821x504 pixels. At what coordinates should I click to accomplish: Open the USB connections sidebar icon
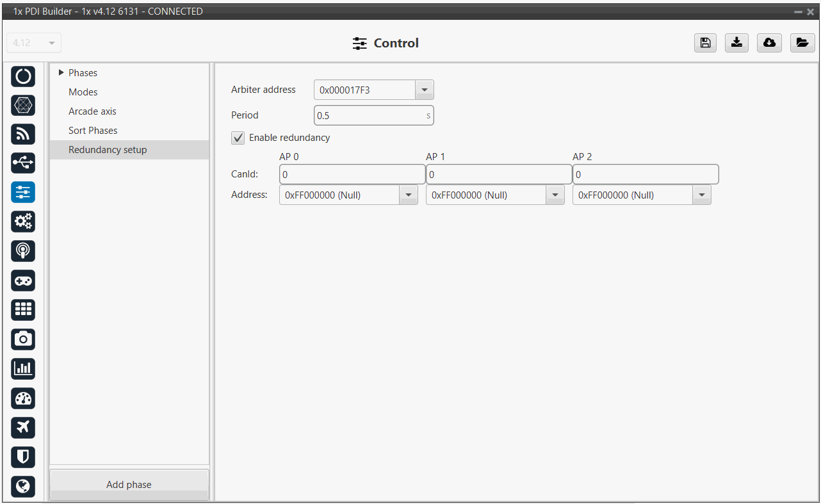24,163
